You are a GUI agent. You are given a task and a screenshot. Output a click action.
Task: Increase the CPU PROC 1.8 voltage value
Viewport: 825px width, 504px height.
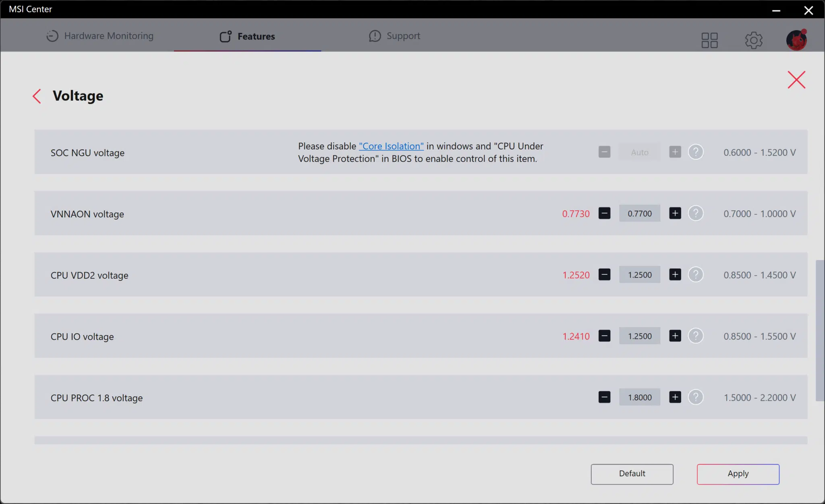675,397
